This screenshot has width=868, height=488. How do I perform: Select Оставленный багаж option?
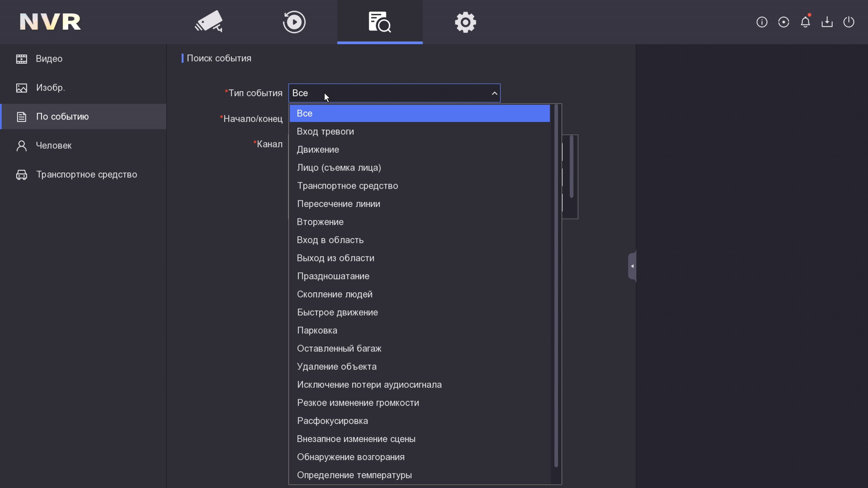click(x=420, y=349)
